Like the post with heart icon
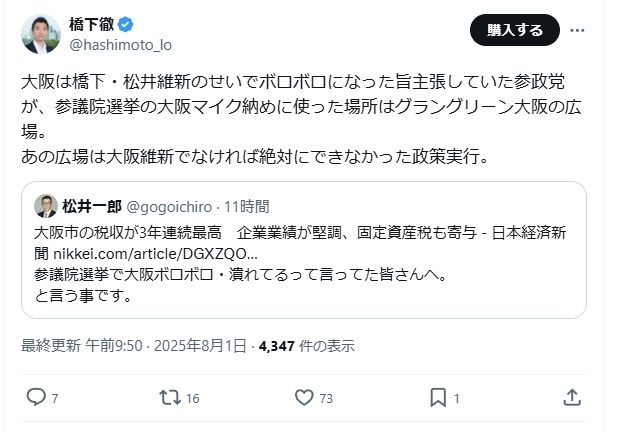617x432 pixels. click(x=305, y=397)
